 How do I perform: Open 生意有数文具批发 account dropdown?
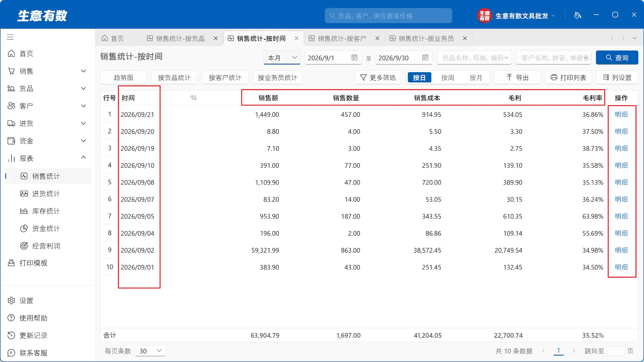517,16
